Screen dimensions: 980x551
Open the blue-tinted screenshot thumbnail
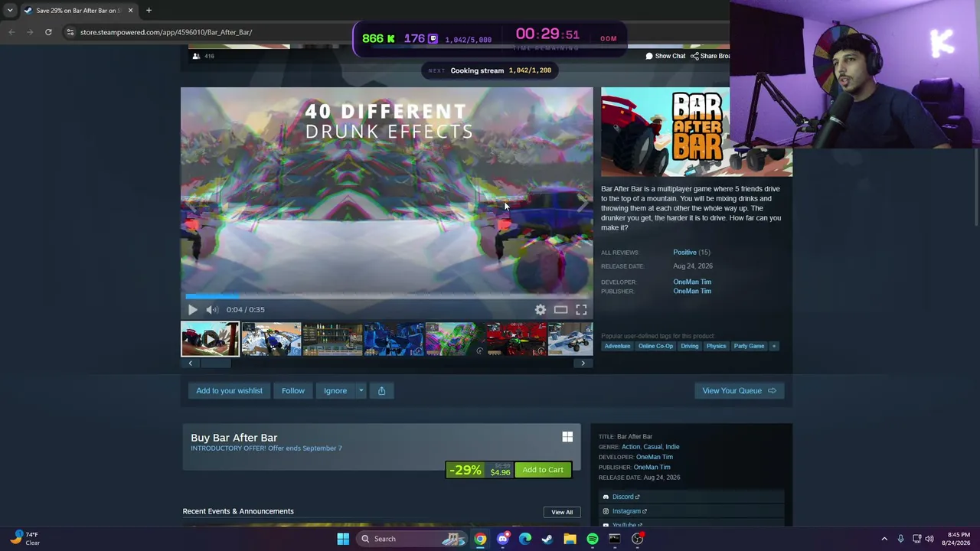394,339
